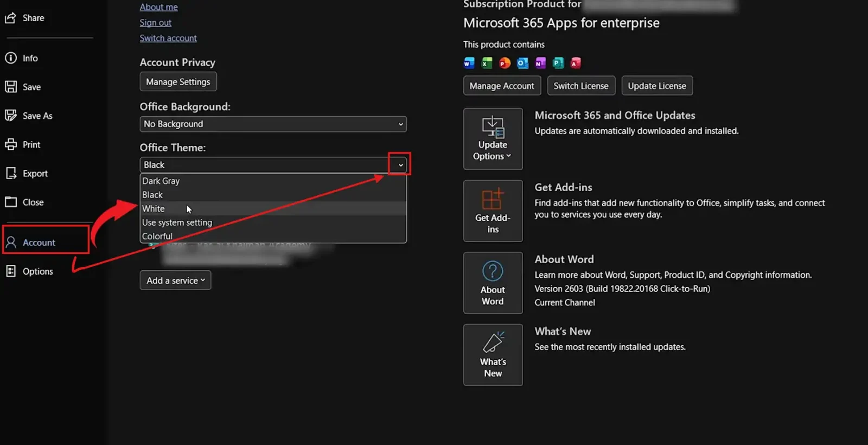
Task: Click the Sign out link
Action: coord(155,23)
